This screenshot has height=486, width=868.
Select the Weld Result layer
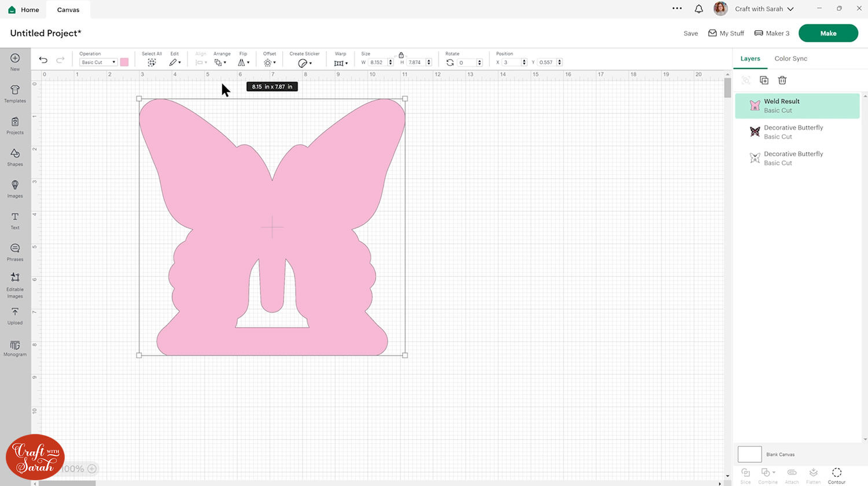797,106
